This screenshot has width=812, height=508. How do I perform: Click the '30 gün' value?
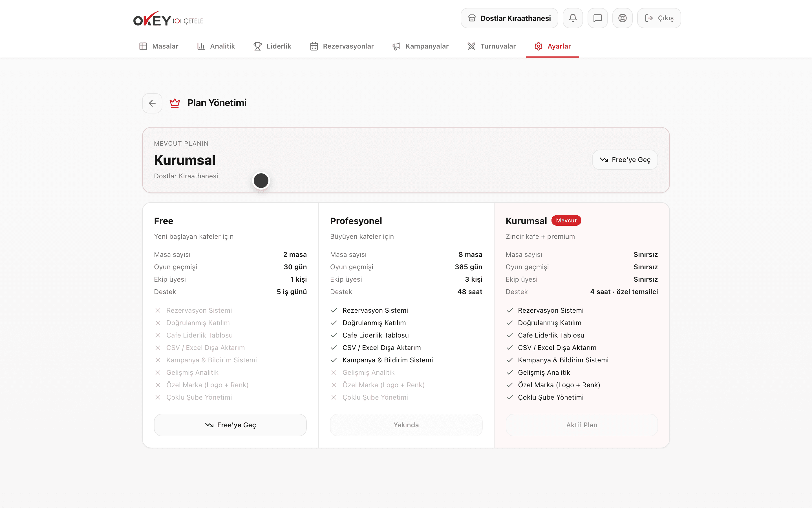tap(295, 267)
